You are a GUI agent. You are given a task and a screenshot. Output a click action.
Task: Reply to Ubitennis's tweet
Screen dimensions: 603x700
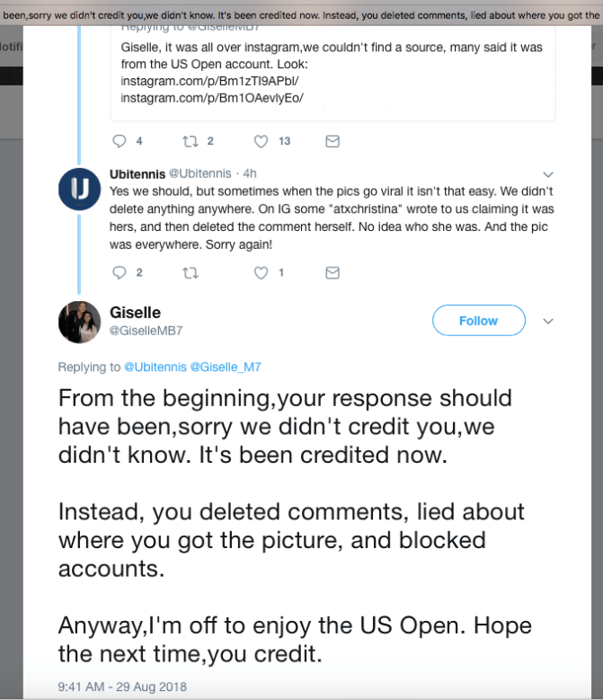(x=120, y=272)
